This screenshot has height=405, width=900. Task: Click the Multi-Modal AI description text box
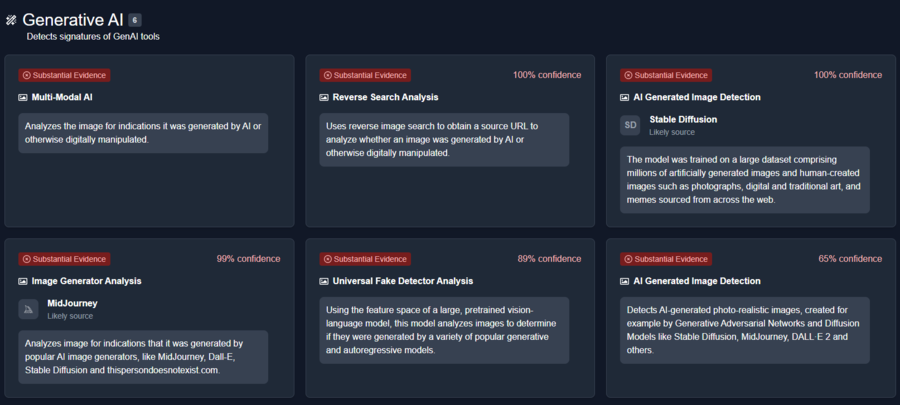(x=143, y=133)
